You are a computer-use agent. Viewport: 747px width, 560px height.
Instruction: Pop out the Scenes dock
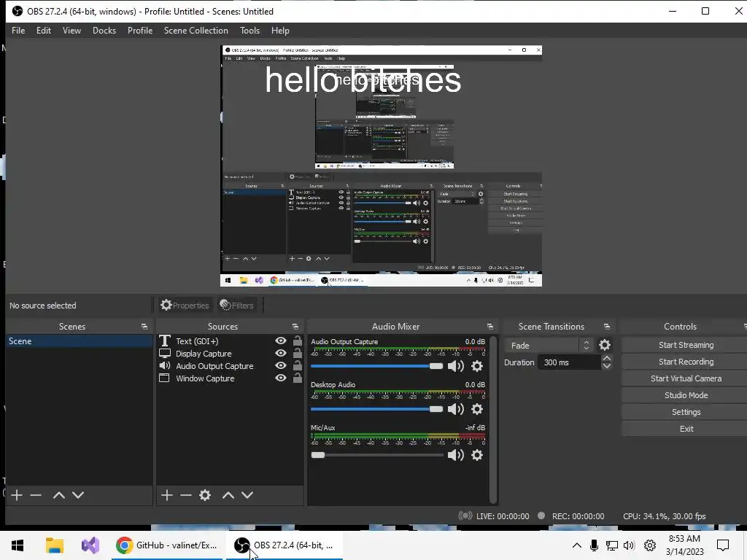pos(144,327)
